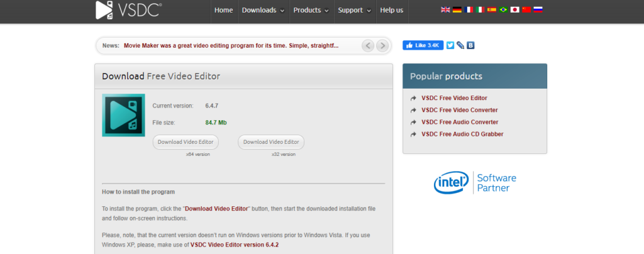Switch site language to German flag

pos(457,10)
